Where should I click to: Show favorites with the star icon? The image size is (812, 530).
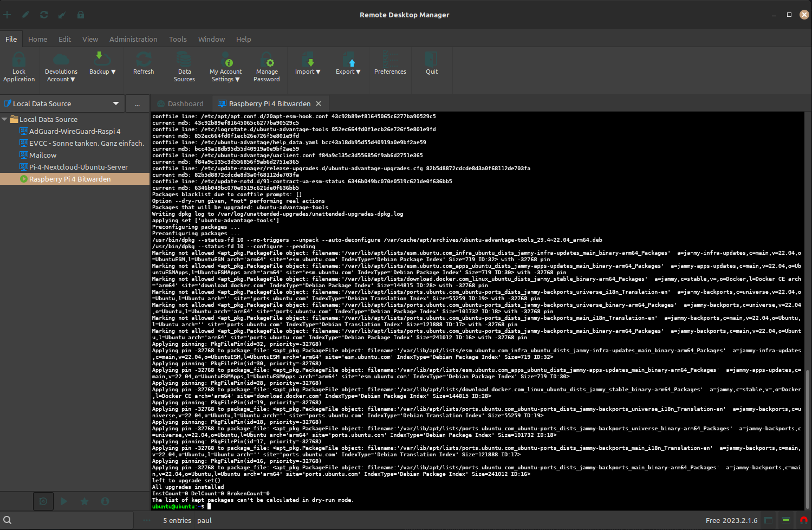coord(85,501)
